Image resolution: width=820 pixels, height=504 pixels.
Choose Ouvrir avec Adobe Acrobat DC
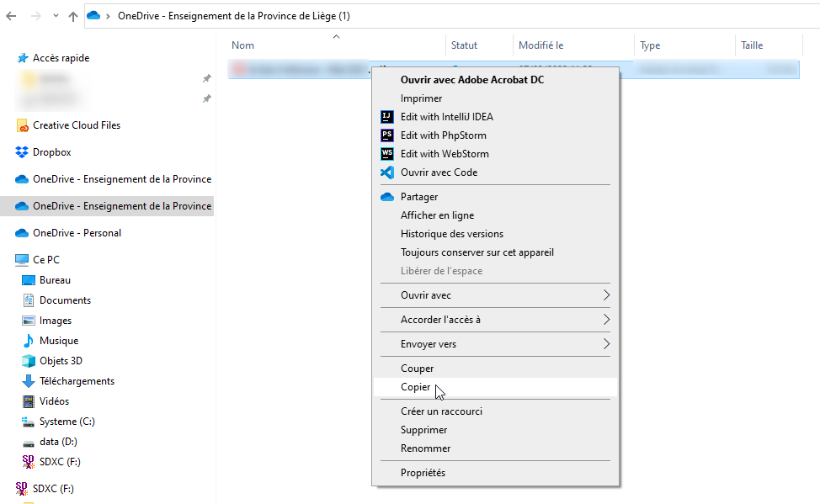(472, 79)
